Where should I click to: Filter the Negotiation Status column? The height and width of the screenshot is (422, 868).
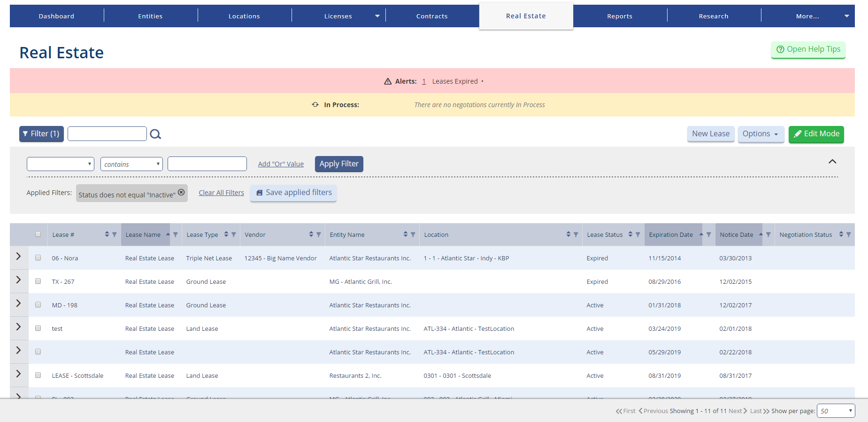tap(848, 234)
